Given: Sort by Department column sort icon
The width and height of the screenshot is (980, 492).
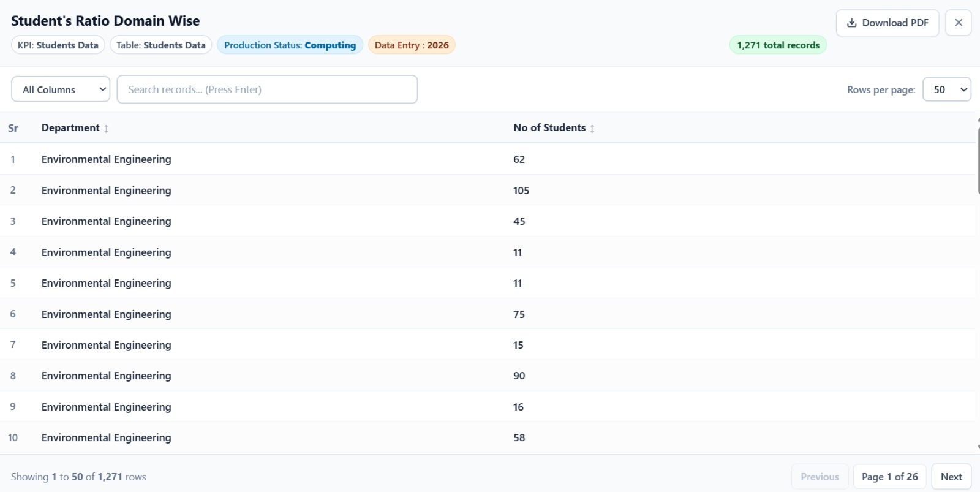Looking at the screenshot, I should [x=106, y=129].
